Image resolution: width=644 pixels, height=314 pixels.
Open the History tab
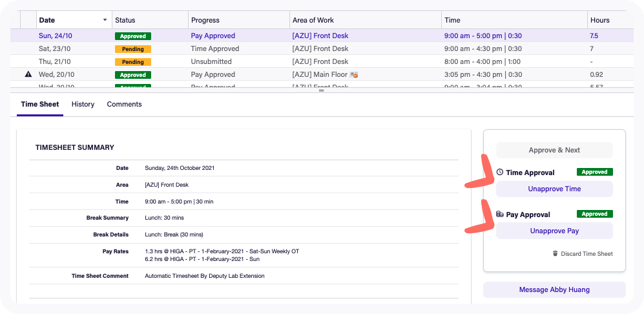pyautogui.click(x=83, y=105)
